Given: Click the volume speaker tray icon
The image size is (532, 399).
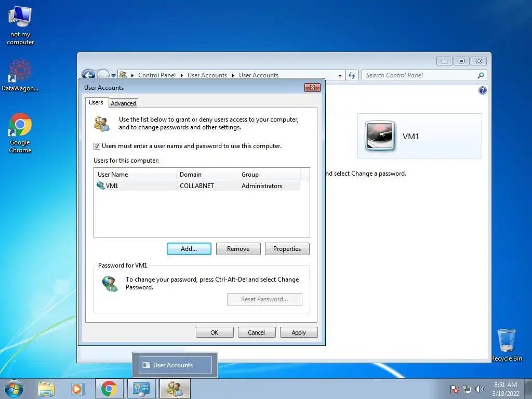Looking at the screenshot, I should tap(479, 389).
